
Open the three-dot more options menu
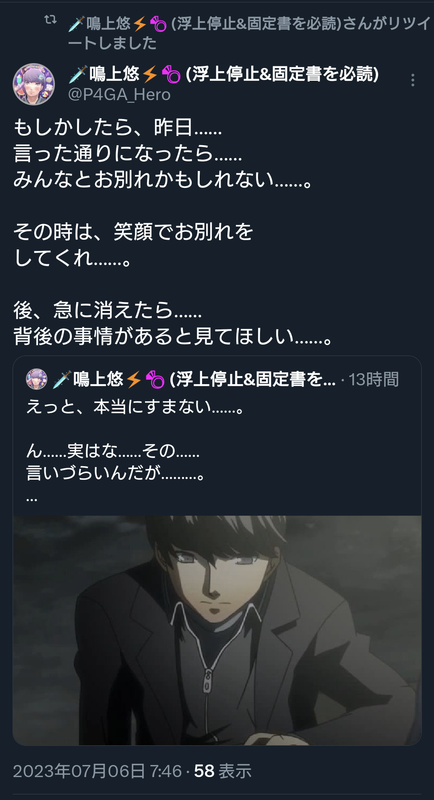pyautogui.click(x=413, y=80)
